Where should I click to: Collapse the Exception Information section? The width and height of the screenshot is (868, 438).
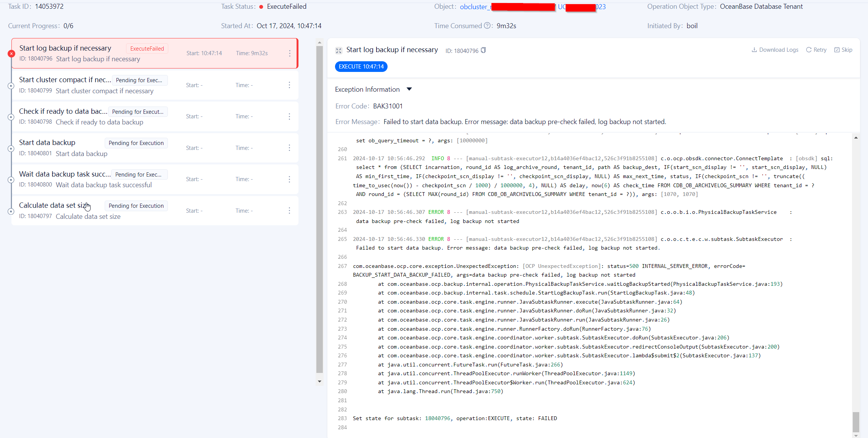409,89
